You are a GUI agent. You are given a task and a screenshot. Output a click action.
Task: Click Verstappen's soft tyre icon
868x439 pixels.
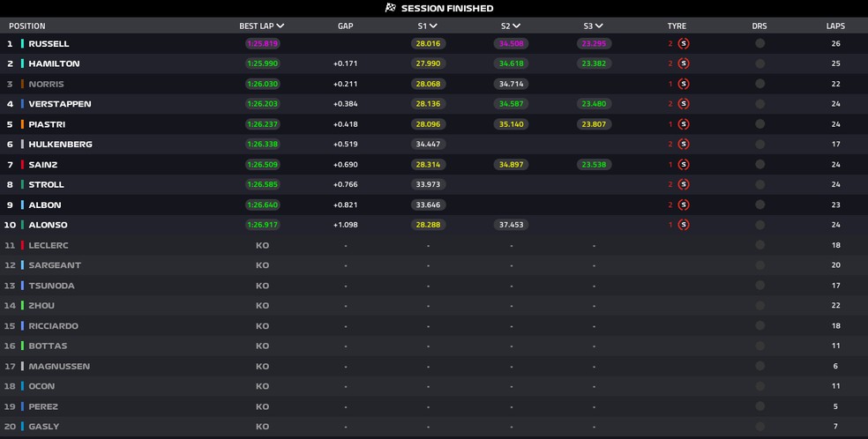684,104
